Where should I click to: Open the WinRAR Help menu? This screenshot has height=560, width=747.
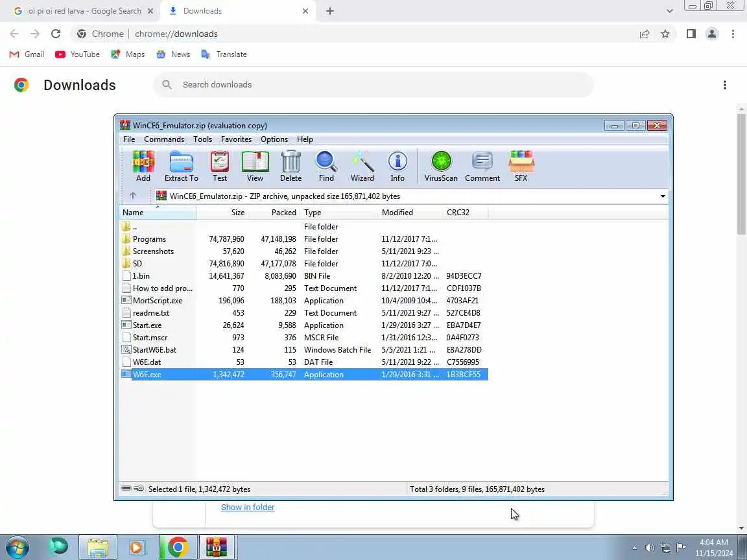(x=305, y=139)
